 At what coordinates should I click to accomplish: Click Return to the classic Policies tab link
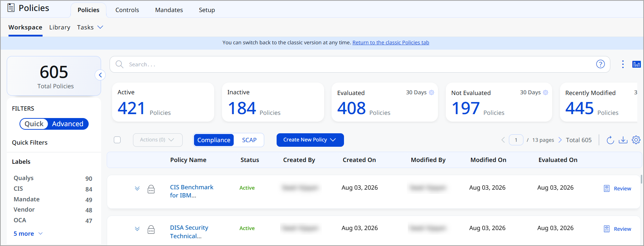tap(390, 43)
